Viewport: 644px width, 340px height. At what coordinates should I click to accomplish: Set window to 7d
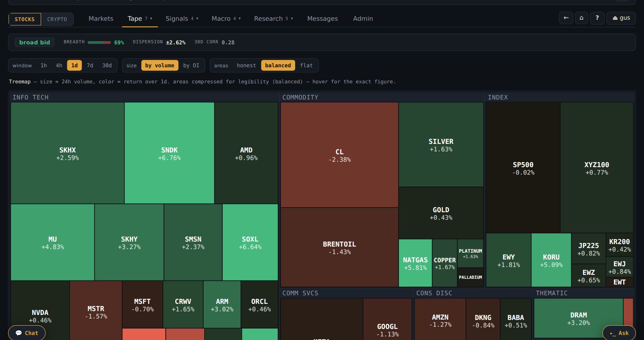tap(90, 65)
